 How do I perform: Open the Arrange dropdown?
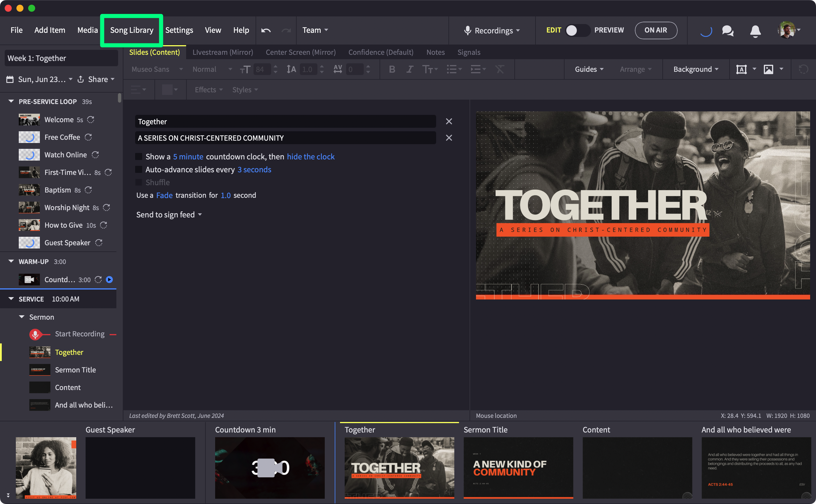(x=635, y=69)
